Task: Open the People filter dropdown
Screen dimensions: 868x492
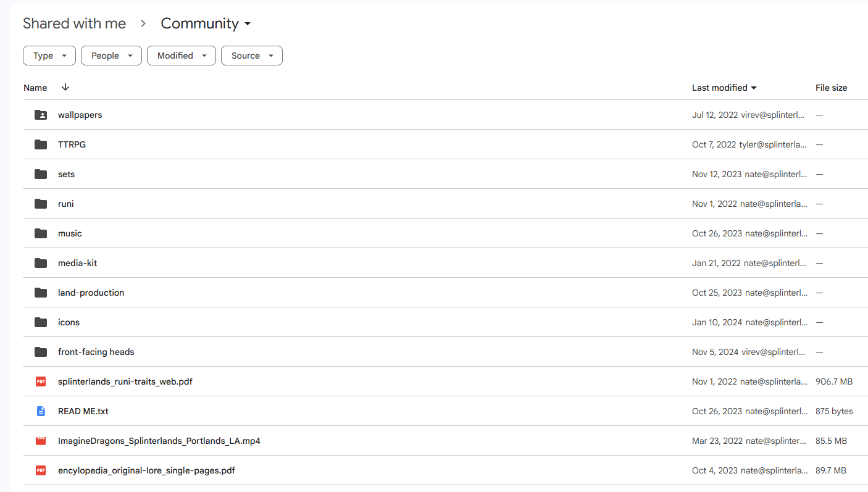Action: click(x=111, y=56)
